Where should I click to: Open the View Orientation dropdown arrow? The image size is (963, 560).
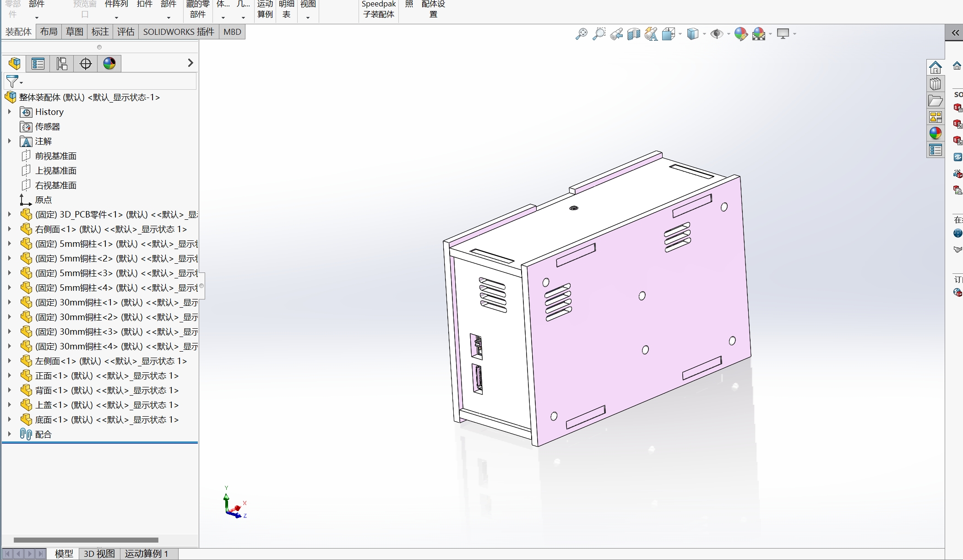680,34
